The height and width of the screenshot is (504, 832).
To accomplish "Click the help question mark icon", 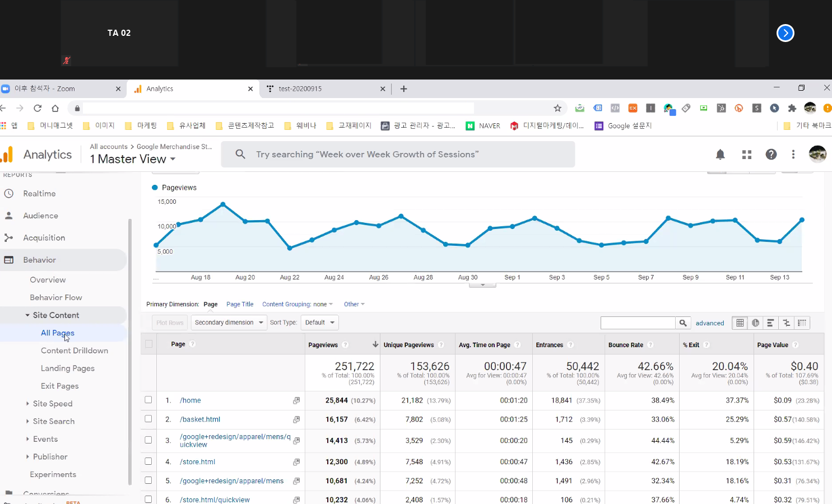I will 771,155.
